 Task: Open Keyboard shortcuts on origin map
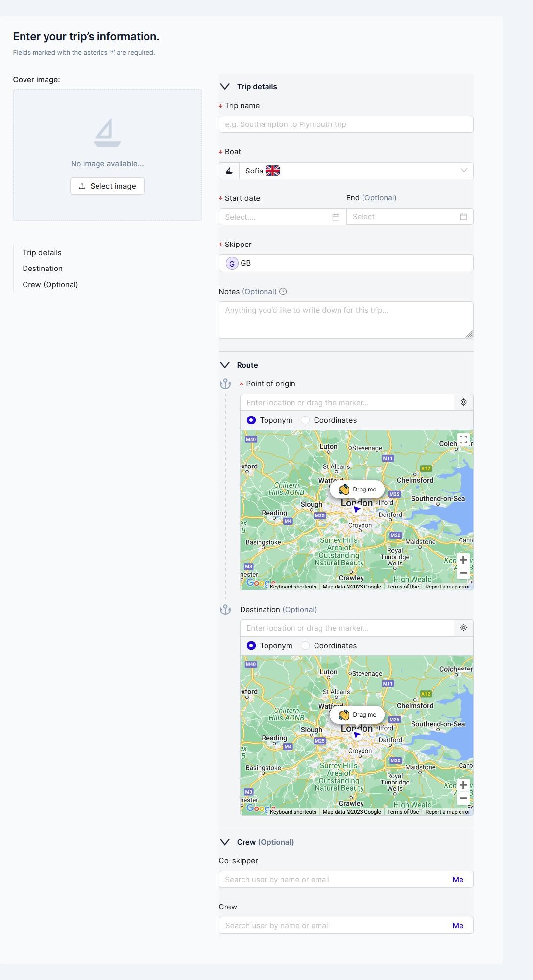tap(293, 587)
